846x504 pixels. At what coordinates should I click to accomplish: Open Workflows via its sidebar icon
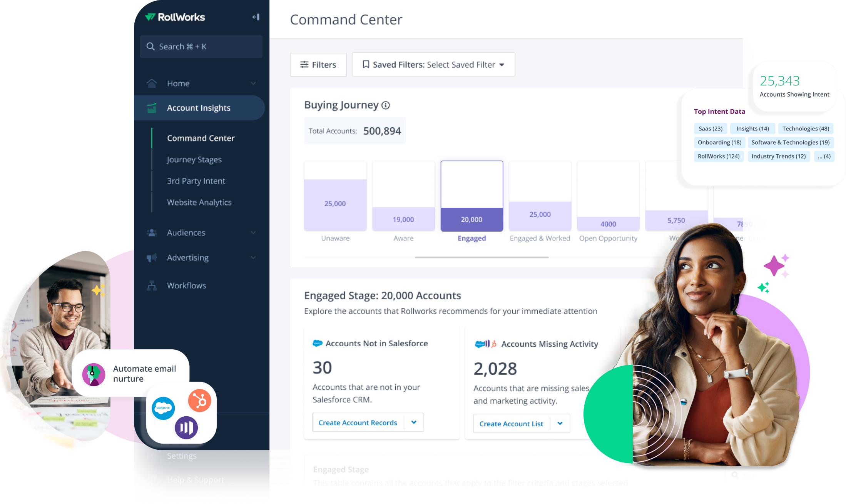coord(152,285)
